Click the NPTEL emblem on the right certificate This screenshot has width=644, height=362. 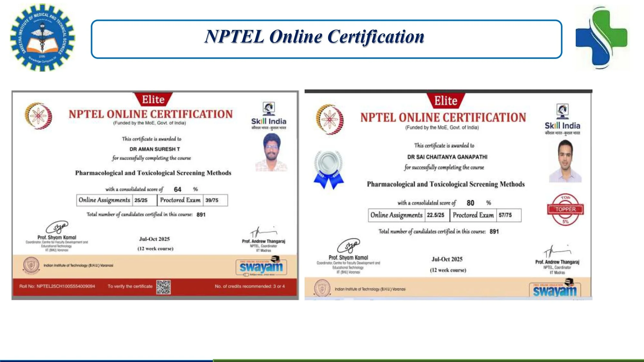coord(330,119)
